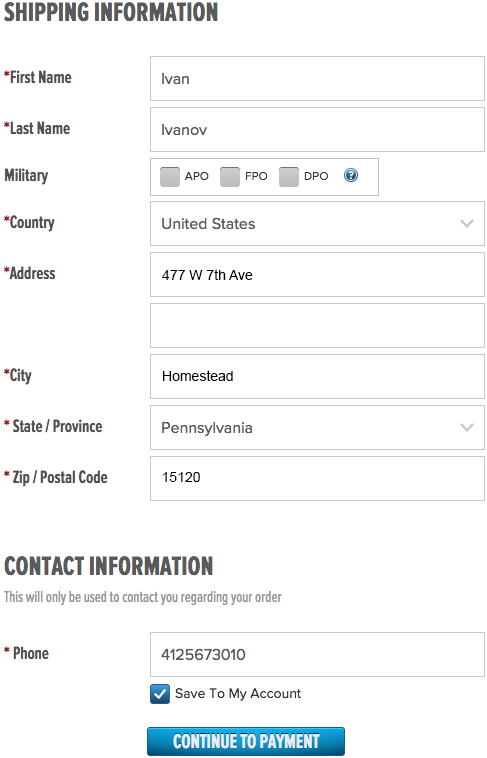Click the military address help icon
Viewport: 487px width, 758px height.
pyautogui.click(x=351, y=175)
